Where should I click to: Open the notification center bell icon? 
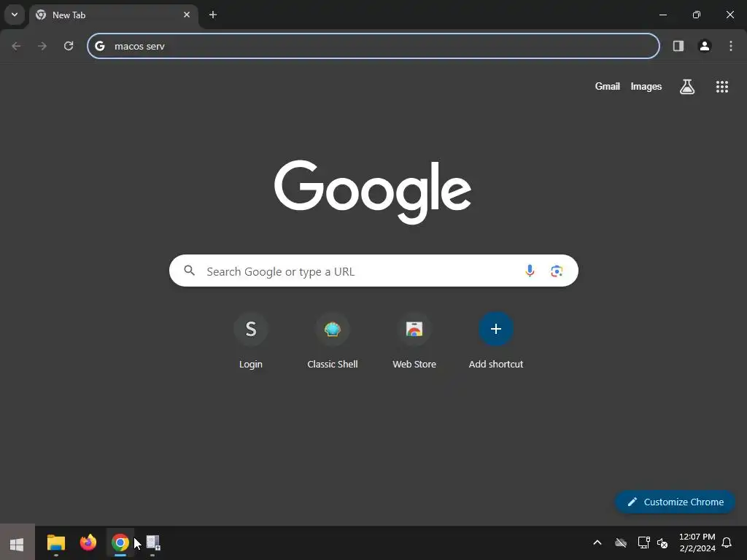click(727, 542)
